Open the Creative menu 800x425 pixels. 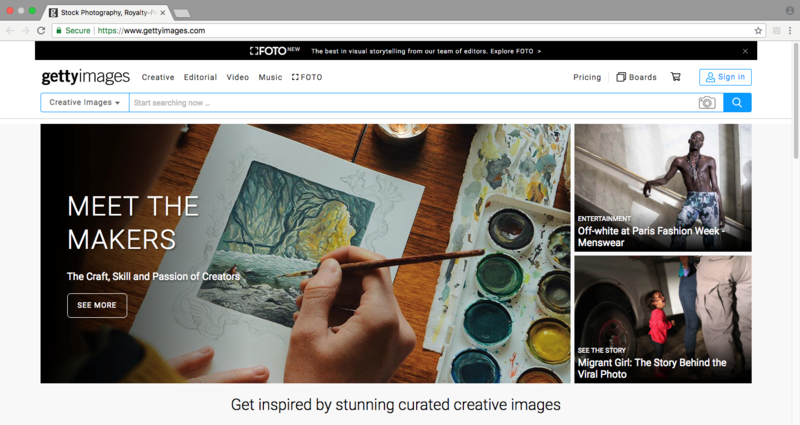point(158,77)
